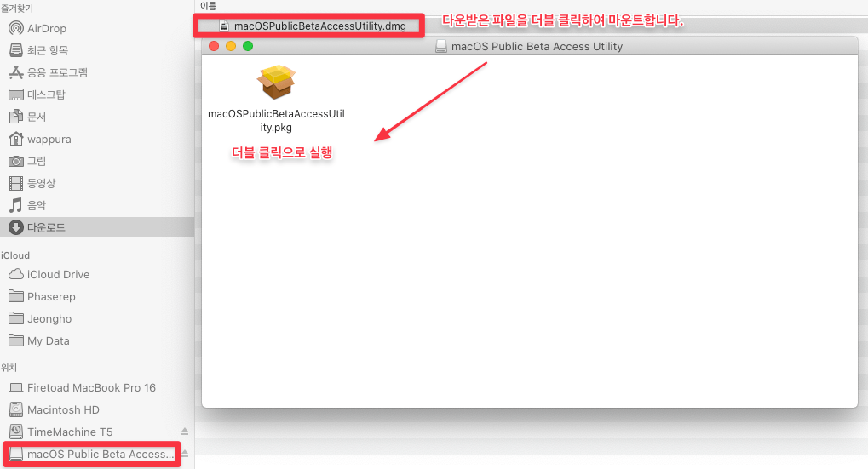This screenshot has height=469, width=868.
Task: Click the film strip icon beside 동영상
Action: [x=16, y=183]
